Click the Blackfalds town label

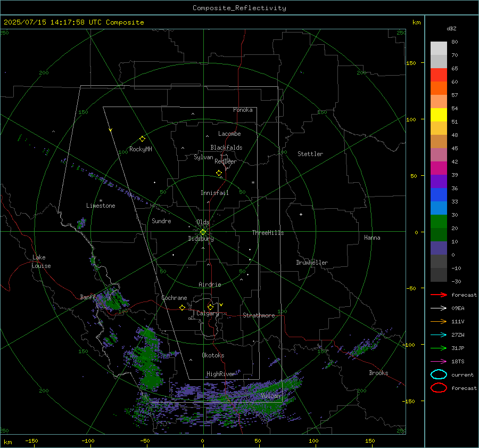(x=226, y=148)
